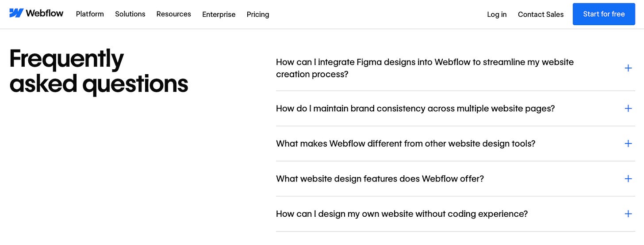This screenshot has width=644, height=245.
Task: Open 'How can I design my own website' question text
Action: coord(402,214)
